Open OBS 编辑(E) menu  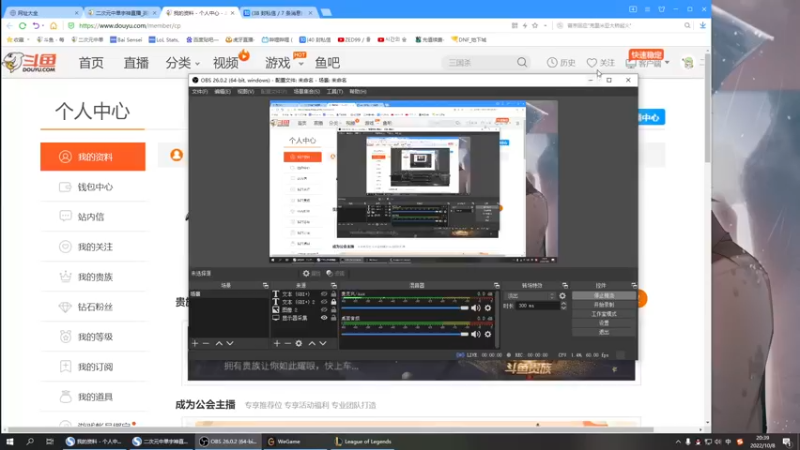[x=222, y=92]
